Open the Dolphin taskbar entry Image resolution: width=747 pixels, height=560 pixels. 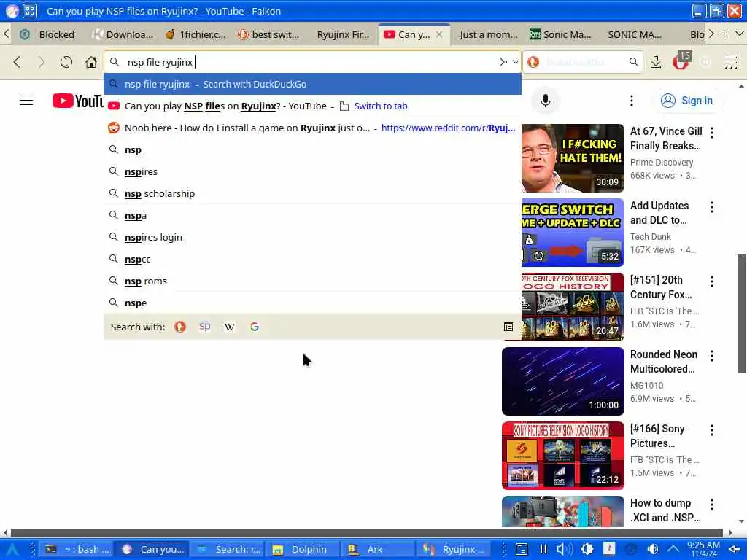coord(301,549)
